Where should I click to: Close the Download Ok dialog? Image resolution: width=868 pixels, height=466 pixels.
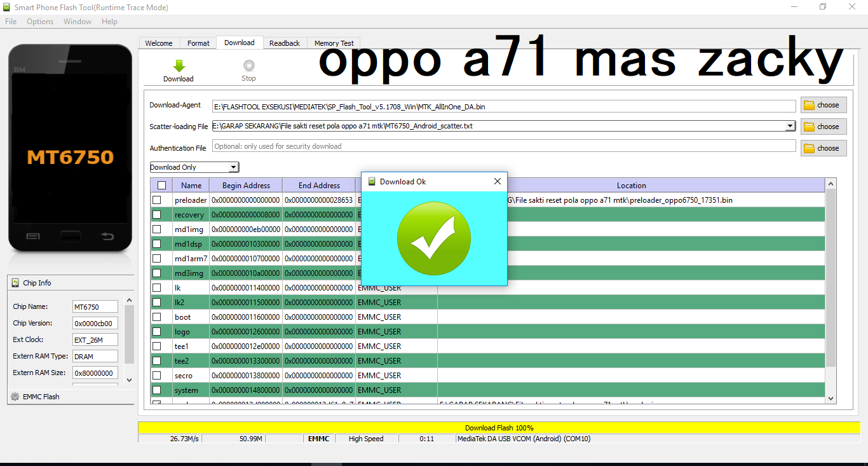coord(498,182)
